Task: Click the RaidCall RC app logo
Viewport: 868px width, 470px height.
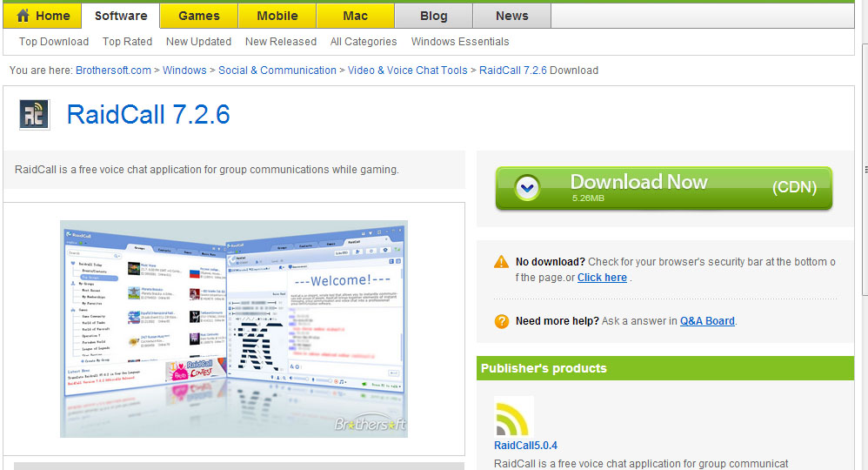Action: coord(34,115)
